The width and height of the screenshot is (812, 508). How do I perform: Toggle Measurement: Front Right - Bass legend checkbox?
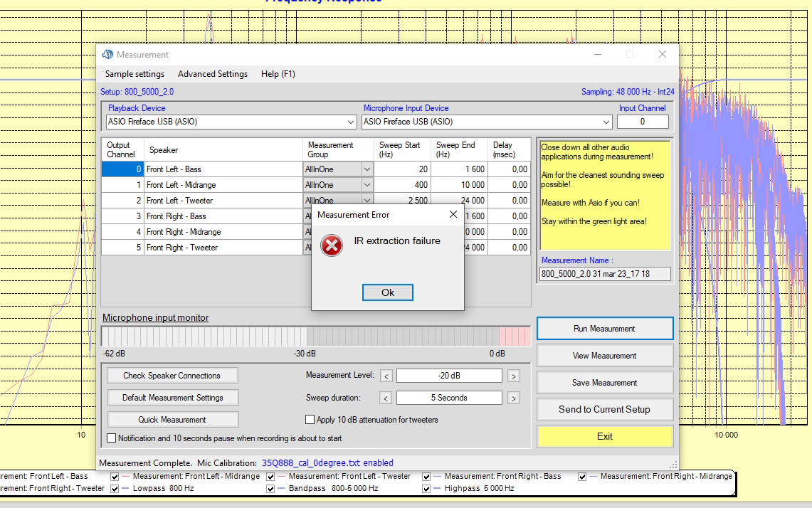coord(426,477)
